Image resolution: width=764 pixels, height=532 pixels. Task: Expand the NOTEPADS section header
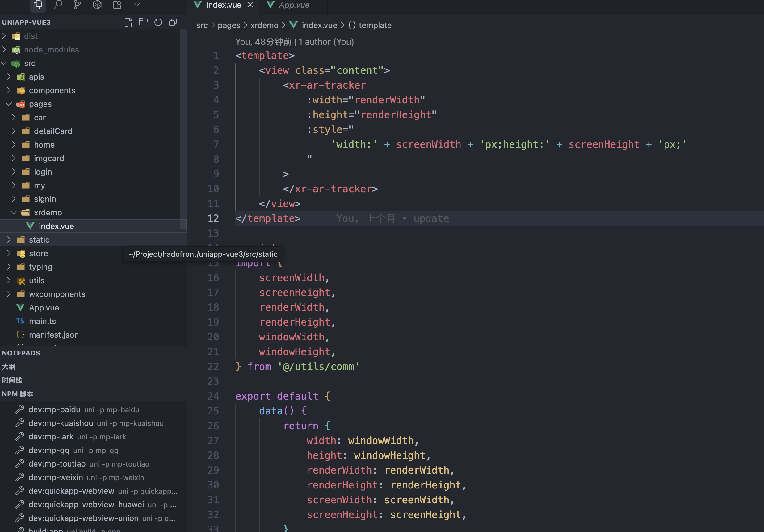pyautogui.click(x=21, y=353)
